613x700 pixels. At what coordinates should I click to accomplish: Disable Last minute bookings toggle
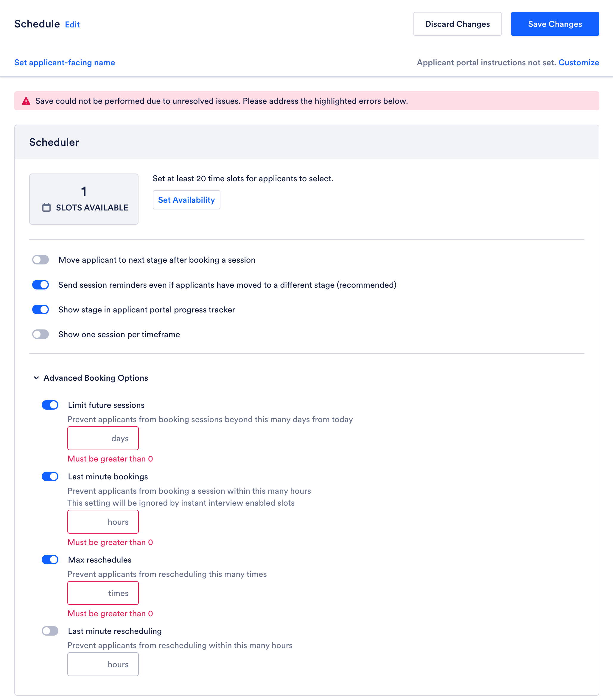click(x=50, y=476)
